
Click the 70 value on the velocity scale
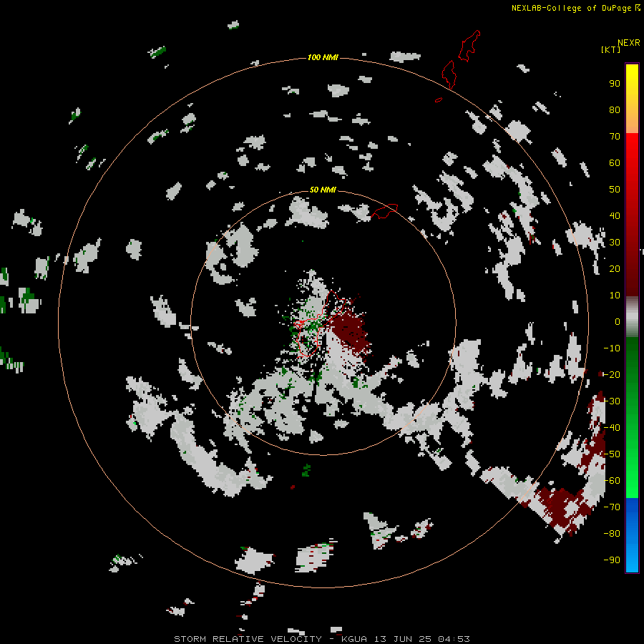point(615,137)
